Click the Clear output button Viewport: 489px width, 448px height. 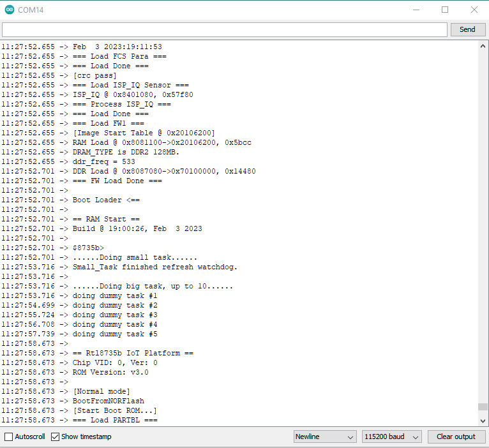[456, 437]
